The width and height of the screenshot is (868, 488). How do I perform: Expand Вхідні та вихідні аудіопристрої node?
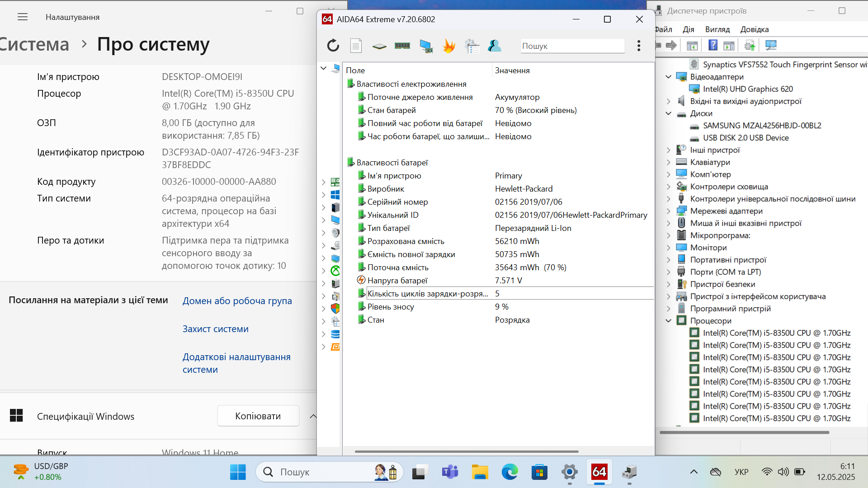click(x=669, y=101)
